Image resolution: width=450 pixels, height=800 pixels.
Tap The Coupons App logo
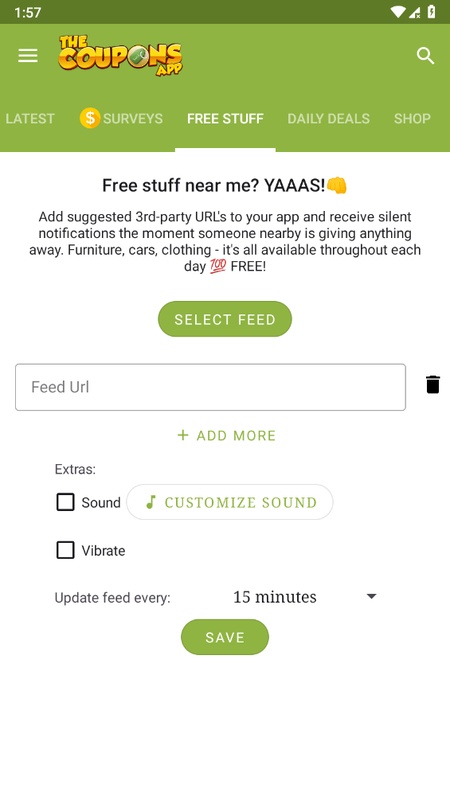pyautogui.click(x=120, y=56)
